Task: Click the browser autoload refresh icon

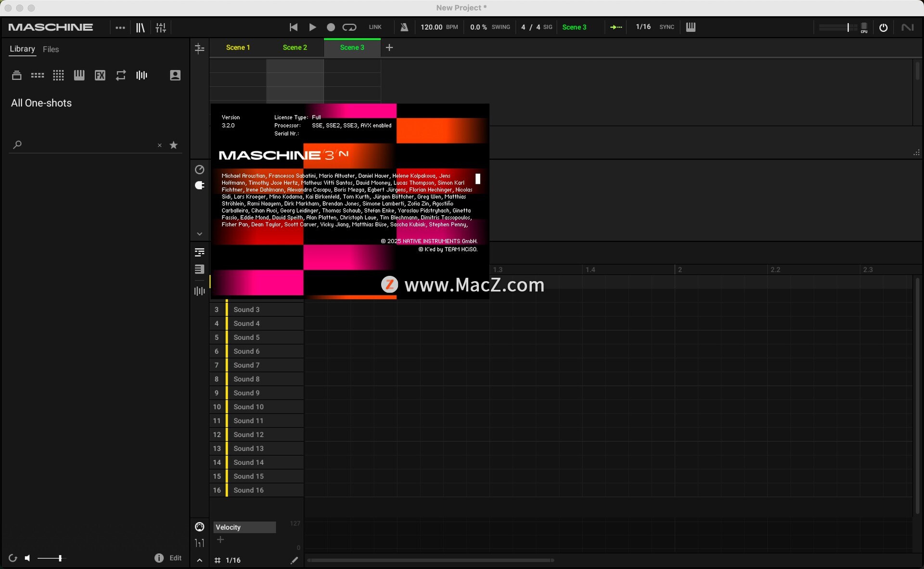Action: click(x=13, y=558)
